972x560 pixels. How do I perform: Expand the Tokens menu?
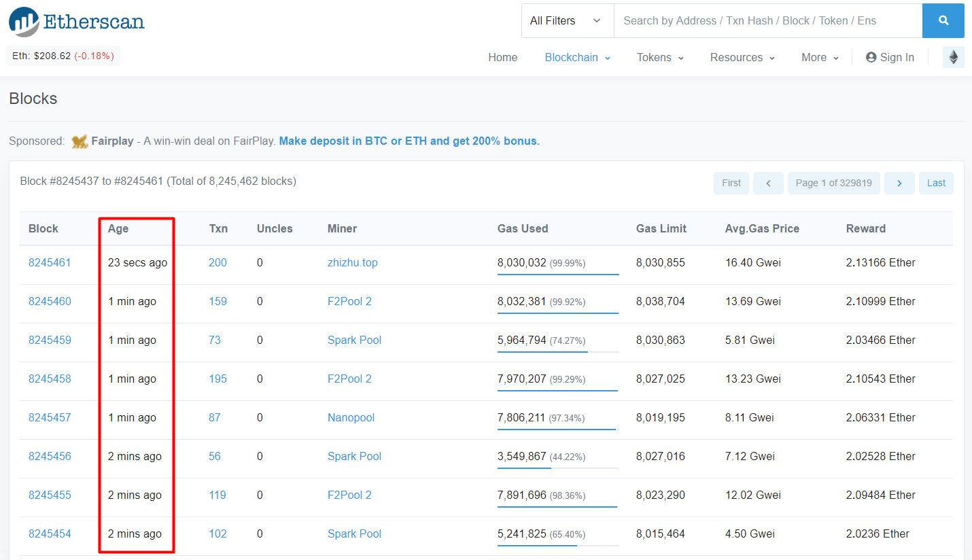pyautogui.click(x=659, y=57)
